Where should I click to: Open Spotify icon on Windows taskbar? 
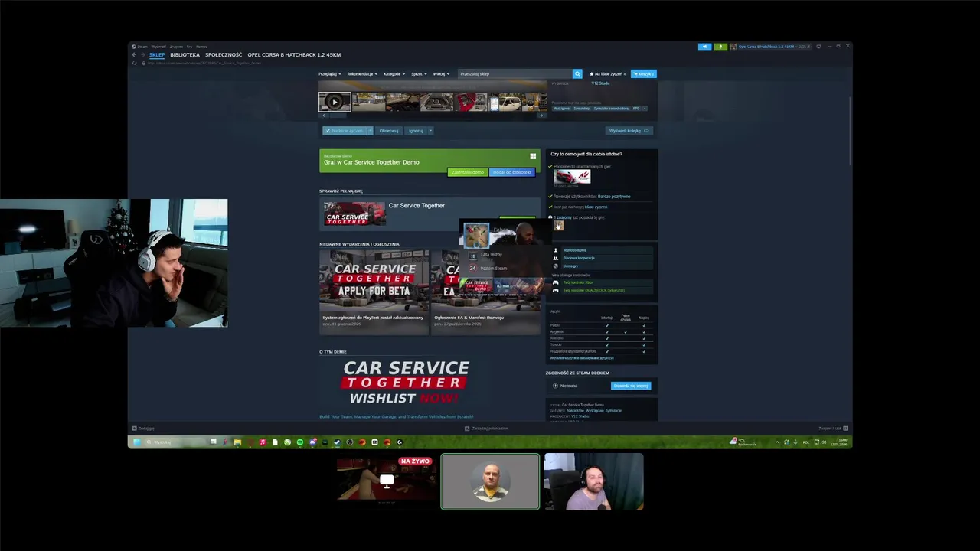click(299, 442)
